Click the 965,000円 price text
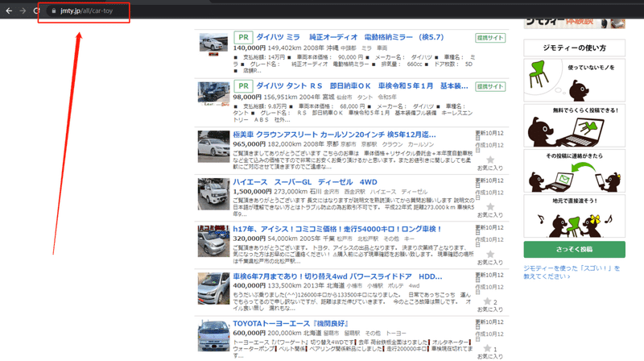The image size is (644, 361). (x=250, y=144)
